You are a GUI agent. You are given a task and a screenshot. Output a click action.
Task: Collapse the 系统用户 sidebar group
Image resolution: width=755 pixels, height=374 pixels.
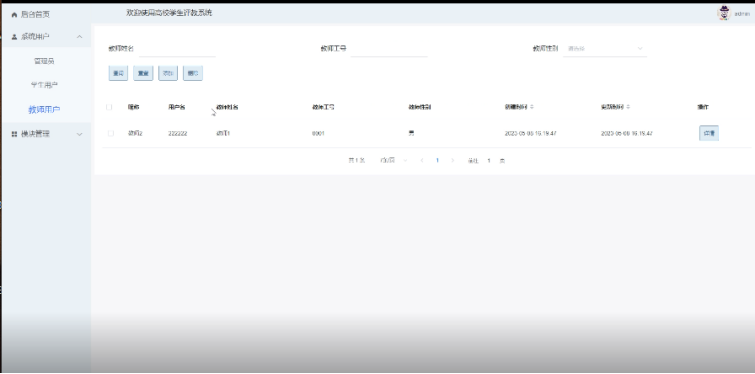point(46,37)
